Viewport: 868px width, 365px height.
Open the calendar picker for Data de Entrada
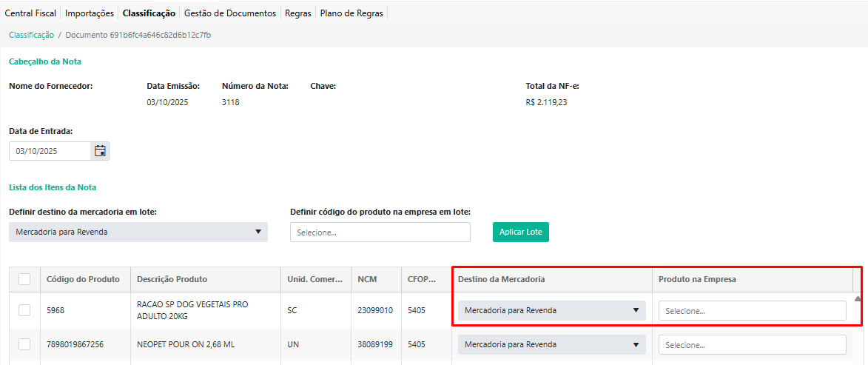click(100, 151)
